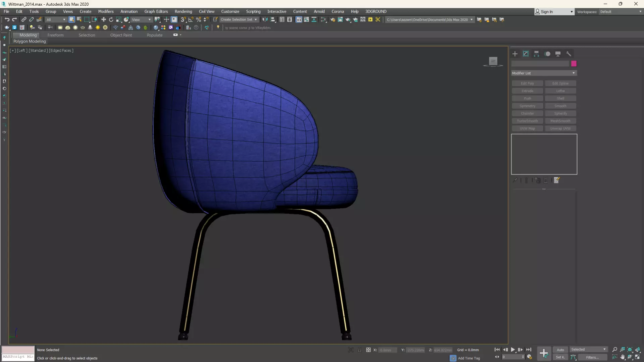This screenshot has height=362, width=644.
Task: Activate the Select and Move tool
Action: pos(104,19)
